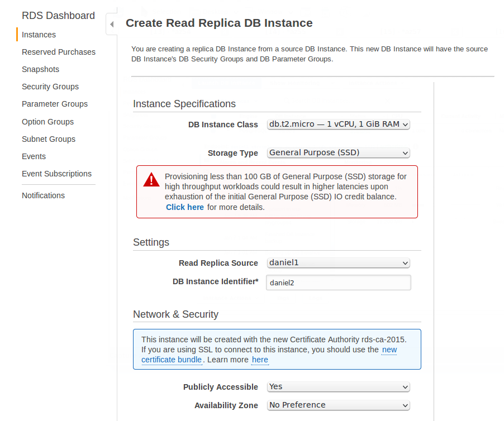Screen dimensions: 504x421
Task: Expand the Storage Type dropdown
Action: 338,153
